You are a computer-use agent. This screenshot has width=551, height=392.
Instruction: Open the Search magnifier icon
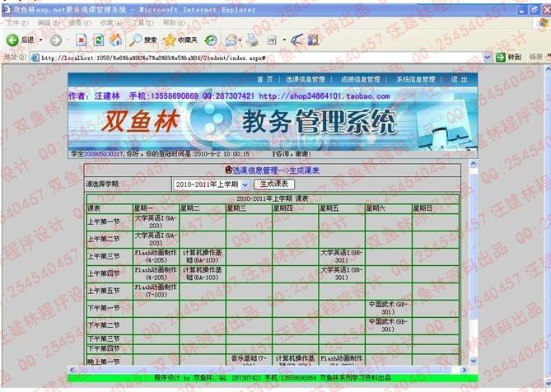click(135, 40)
